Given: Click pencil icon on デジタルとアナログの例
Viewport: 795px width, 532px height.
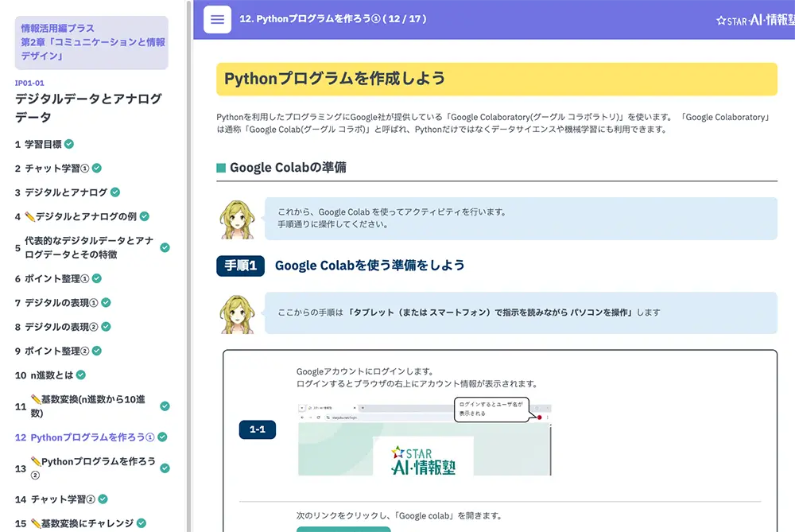Looking at the screenshot, I should click(x=30, y=216).
